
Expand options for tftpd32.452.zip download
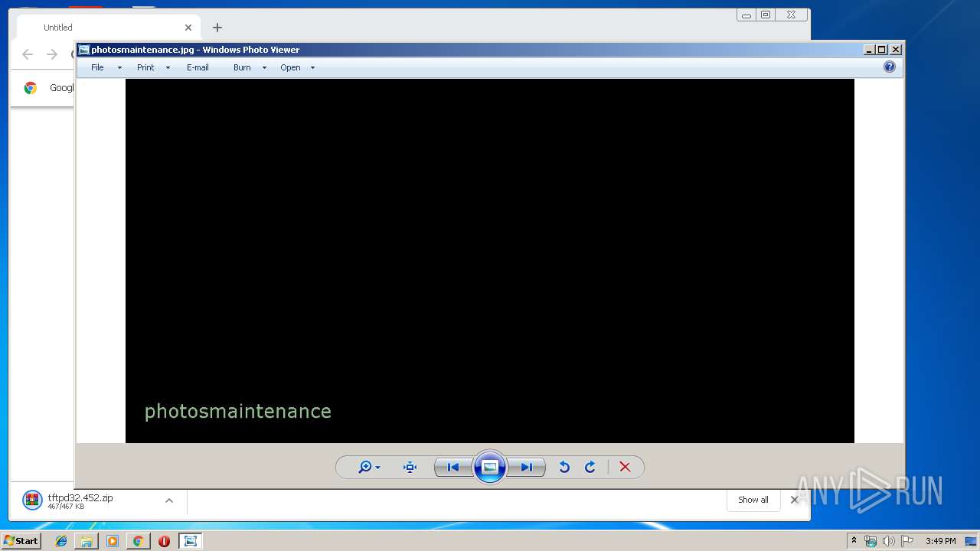[x=169, y=500]
